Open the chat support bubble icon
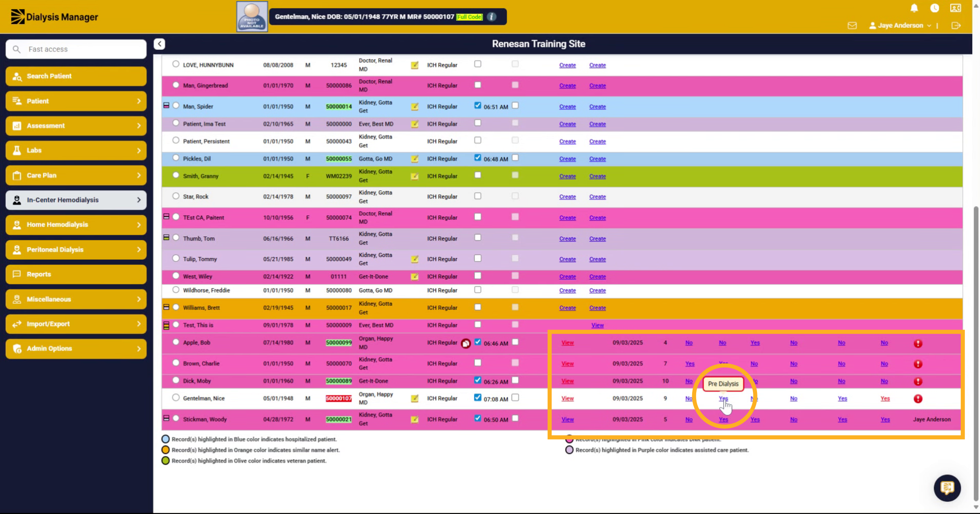The image size is (980, 514). click(947, 487)
